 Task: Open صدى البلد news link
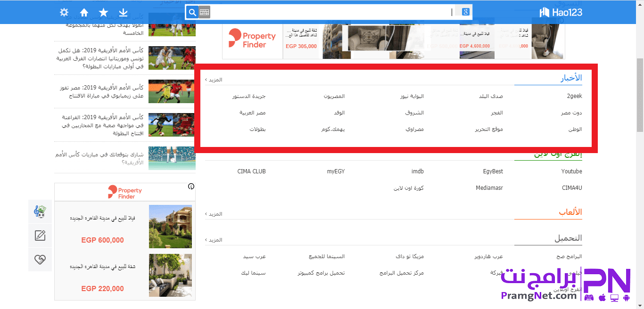(x=491, y=96)
